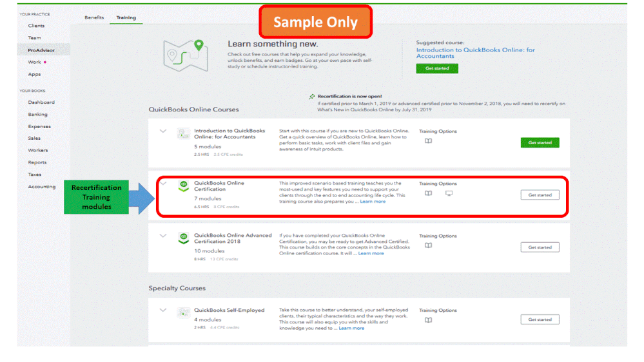
Task: Click Get started for Advanced Certification 2018
Action: coord(540,247)
